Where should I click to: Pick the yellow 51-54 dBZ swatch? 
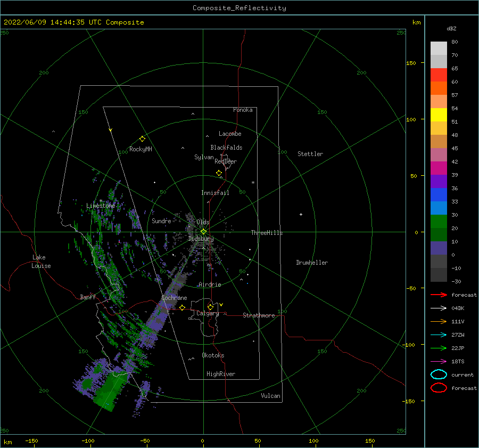coord(439,115)
